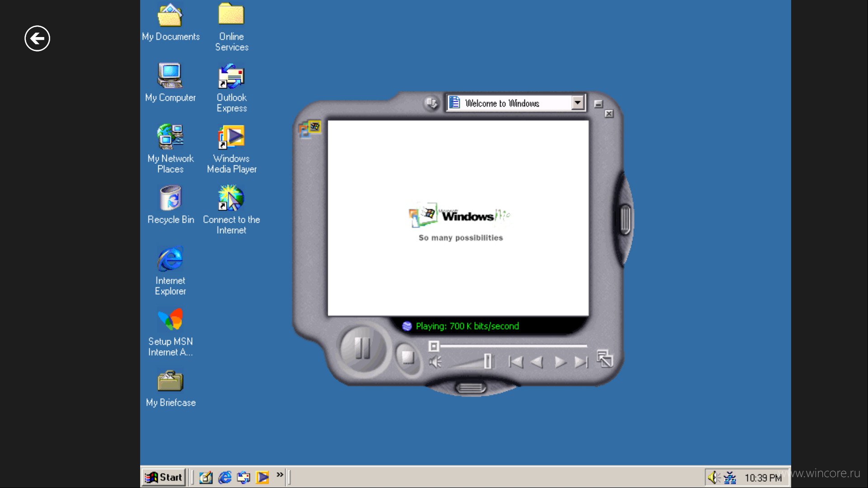Open My Network Places icon
The width and height of the screenshot is (868, 488).
pos(170,149)
